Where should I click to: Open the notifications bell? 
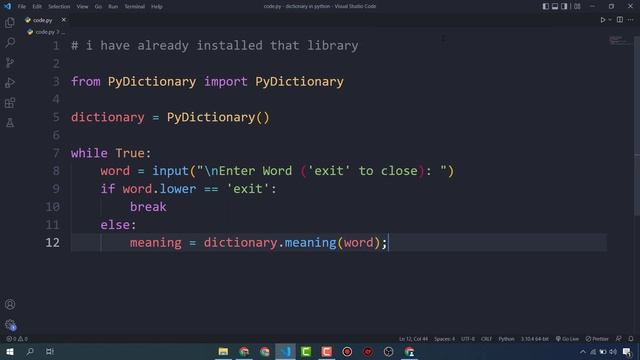631,339
